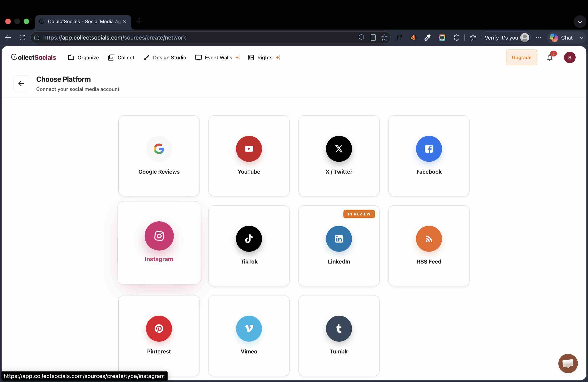The width and height of the screenshot is (588, 382).
Task: Close the CollectSocials tab
Action: [x=125, y=21]
